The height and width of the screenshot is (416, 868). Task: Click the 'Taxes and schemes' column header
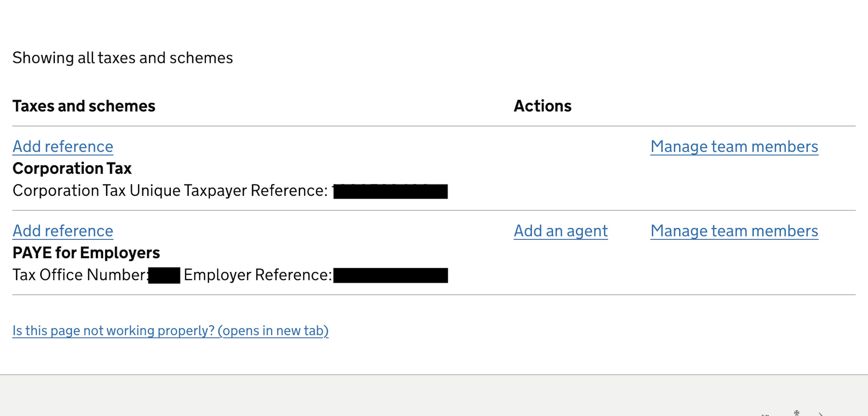[x=84, y=106]
